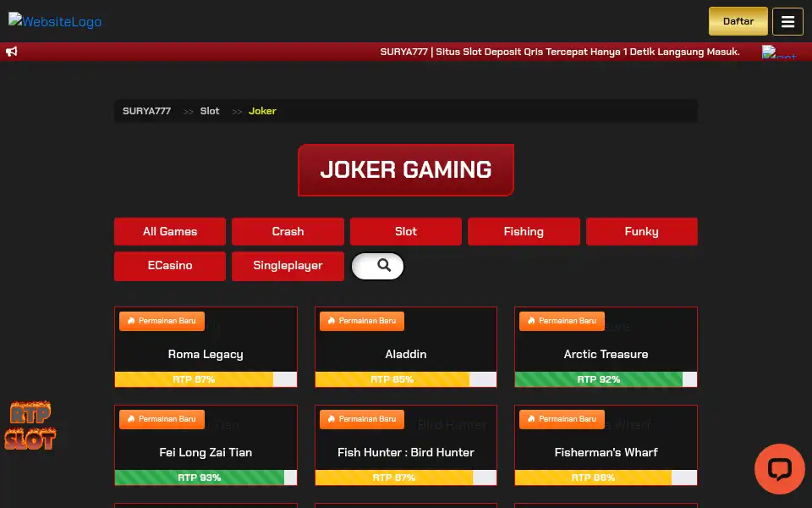Switch to the Funky category tab
Screen dimensions: 812x508
[x=642, y=231]
